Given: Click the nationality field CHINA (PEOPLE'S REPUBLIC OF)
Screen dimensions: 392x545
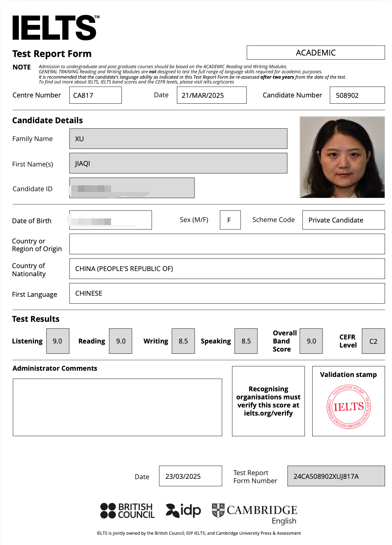Looking at the screenshot, I should 227,269.
